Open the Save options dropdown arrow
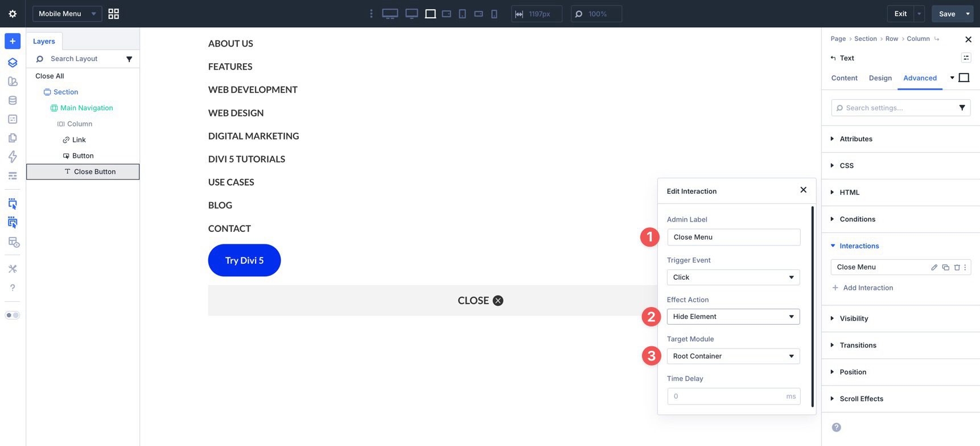Viewport: 980px width, 446px height. pyautogui.click(x=967, y=14)
